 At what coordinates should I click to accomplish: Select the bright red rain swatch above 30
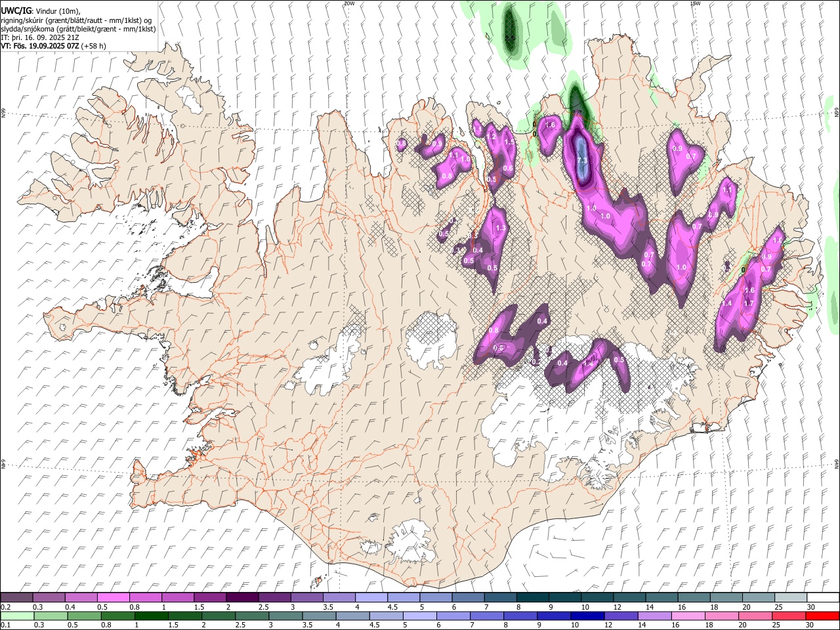822,616
